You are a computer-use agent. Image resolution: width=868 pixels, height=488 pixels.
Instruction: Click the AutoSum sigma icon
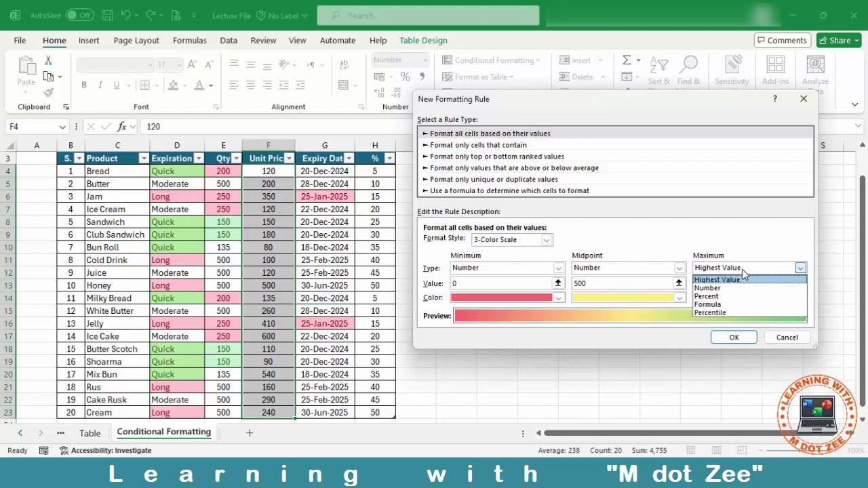point(627,60)
